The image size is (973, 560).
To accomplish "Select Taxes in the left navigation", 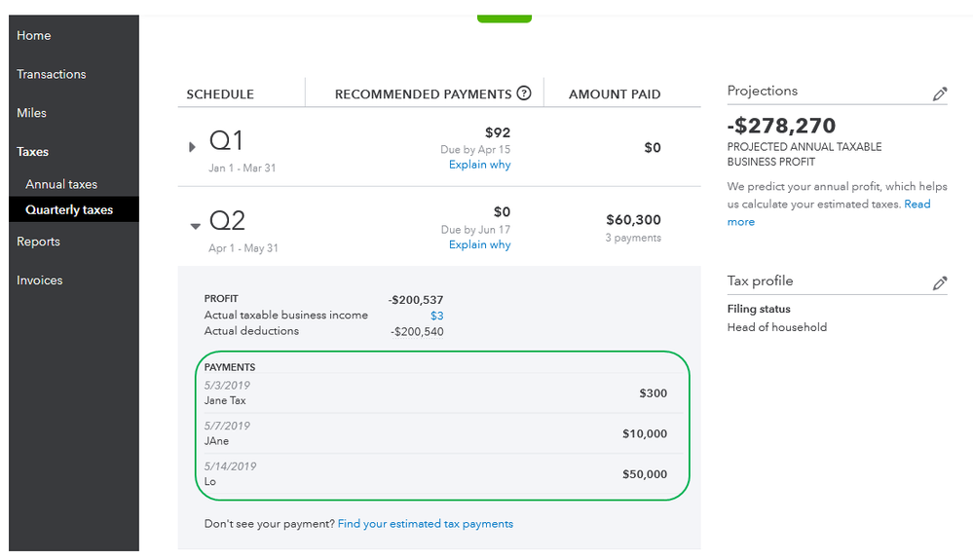I will (33, 152).
